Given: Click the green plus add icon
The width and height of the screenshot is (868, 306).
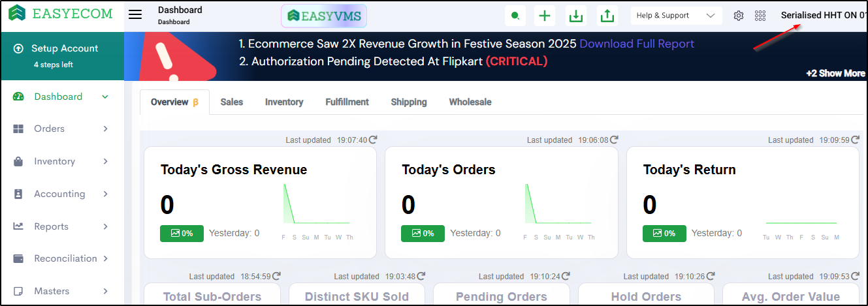Looking at the screenshot, I should 545,16.
